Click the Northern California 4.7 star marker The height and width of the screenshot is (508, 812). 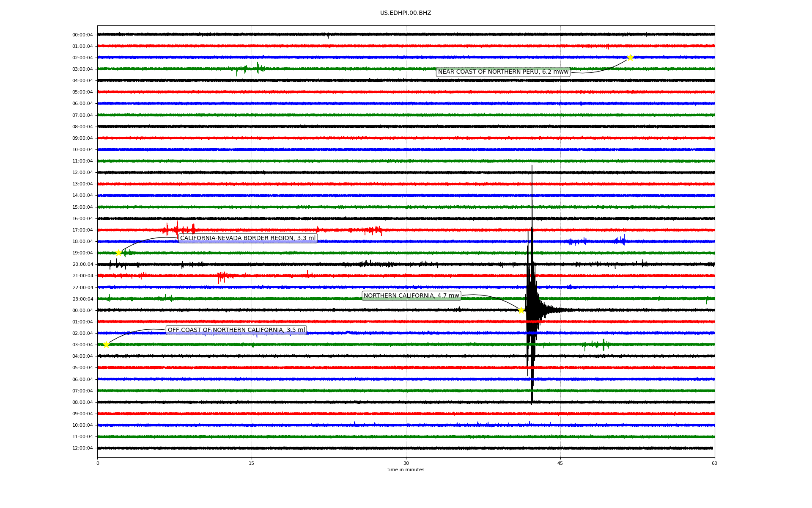(x=521, y=310)
